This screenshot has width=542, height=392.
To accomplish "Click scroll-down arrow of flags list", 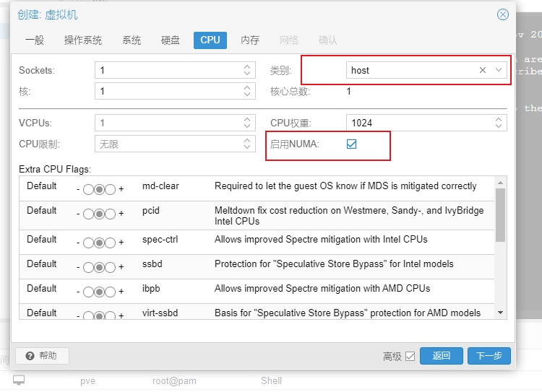I will [500, 313].
